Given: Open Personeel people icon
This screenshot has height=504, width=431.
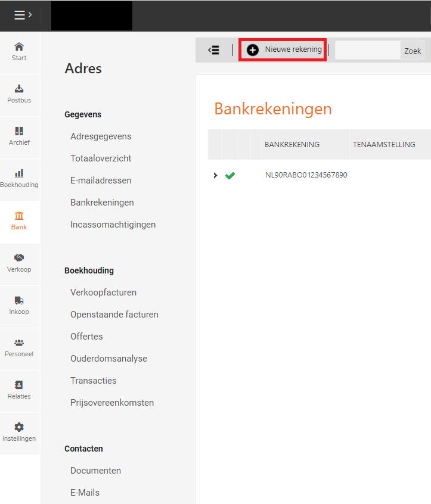Looking at the screenshot, I should 19,343.
